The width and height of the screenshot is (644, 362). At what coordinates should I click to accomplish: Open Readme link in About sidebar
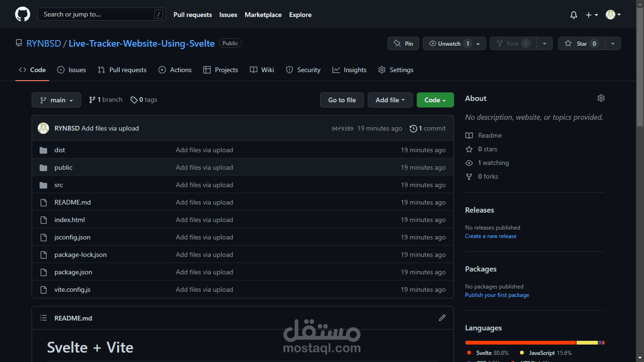[x=484, y=135]
